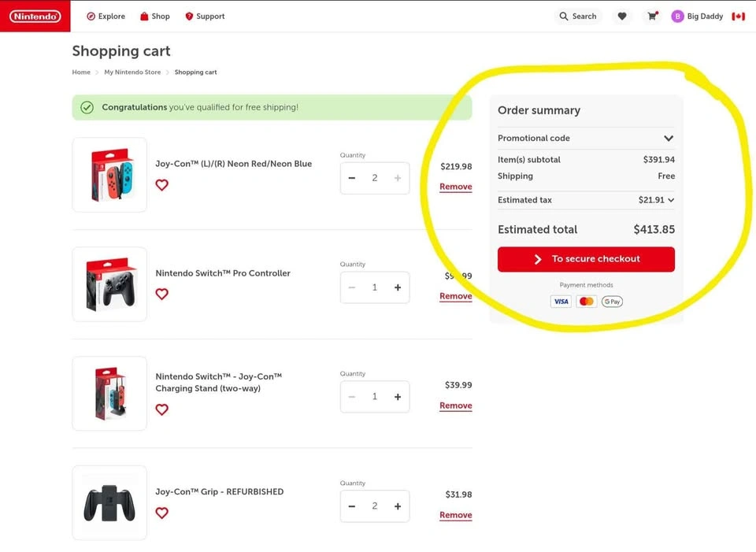Add Pro Controller to wishlist with heart
756x552 pixels.
click(x=162, y=294)
